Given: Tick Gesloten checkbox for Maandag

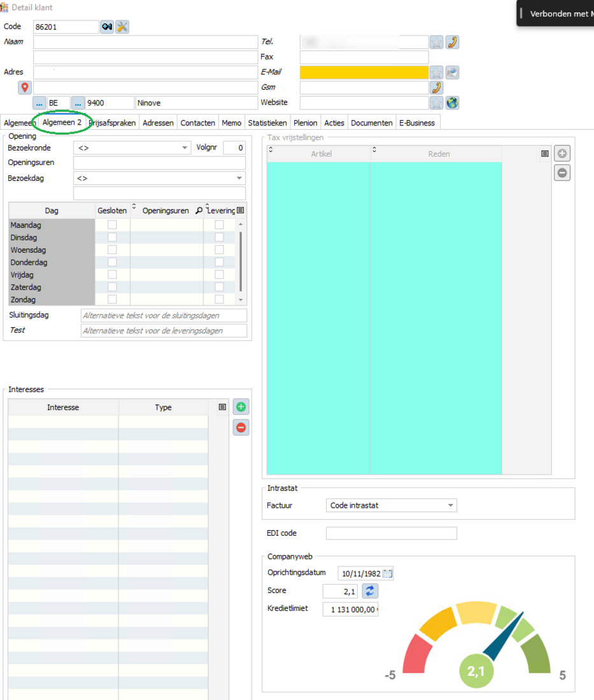Looking at the screenshot, I should tap(112, 225).
